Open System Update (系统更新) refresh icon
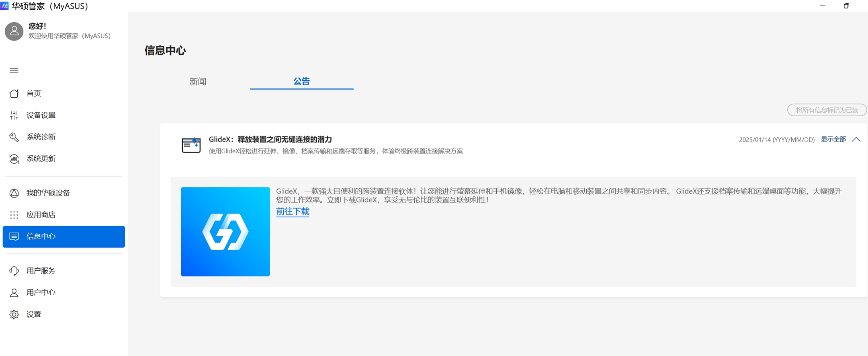The image size is (868, 356). (14, 159)
